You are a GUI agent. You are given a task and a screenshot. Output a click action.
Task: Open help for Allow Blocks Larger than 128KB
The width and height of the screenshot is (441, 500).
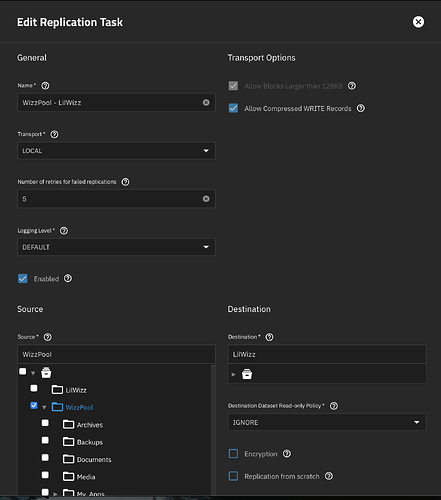coord(352,86)
